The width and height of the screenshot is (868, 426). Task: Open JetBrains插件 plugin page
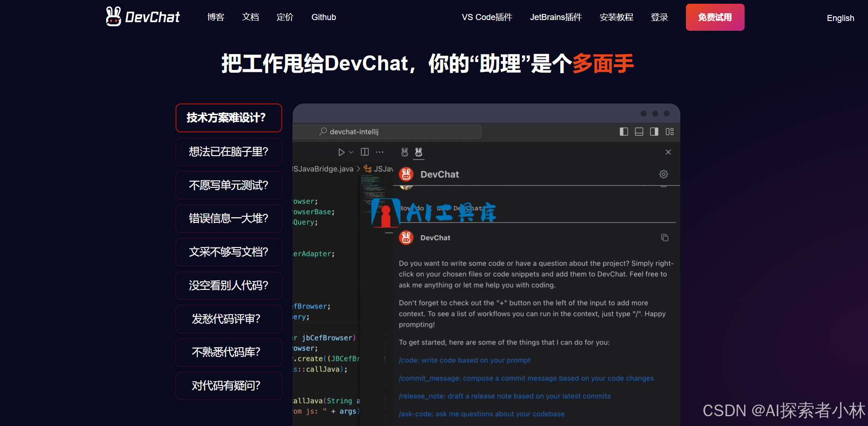(x=556, y=17)
